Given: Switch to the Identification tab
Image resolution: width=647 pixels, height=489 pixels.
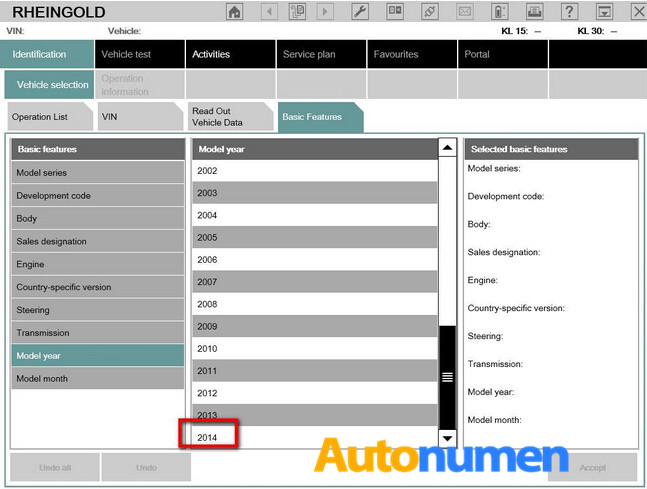Looking at the screenshot, I should pos(47,54).
